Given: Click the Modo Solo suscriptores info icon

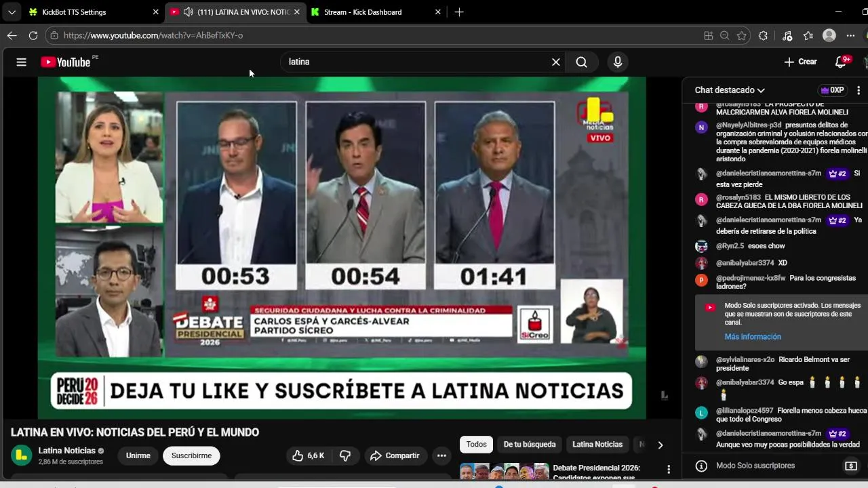Looking at the screenshot, I should click(701, 466).
